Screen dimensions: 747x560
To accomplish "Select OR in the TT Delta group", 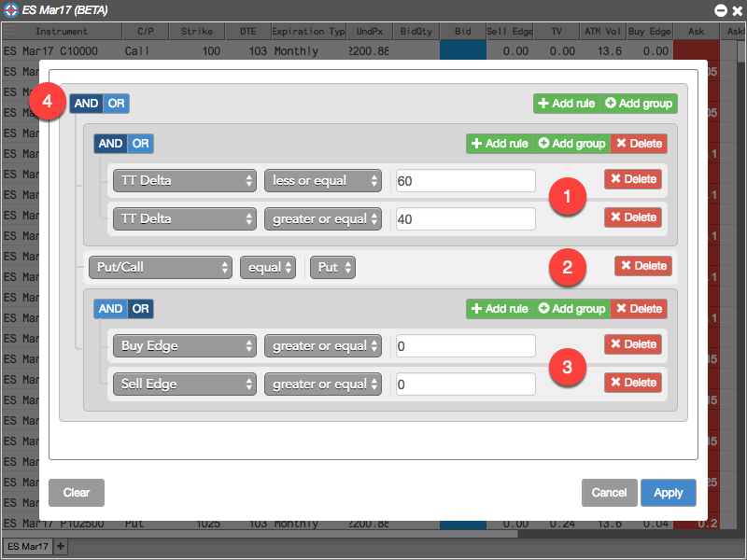I will pyautogui.click(x=141, y=144).
